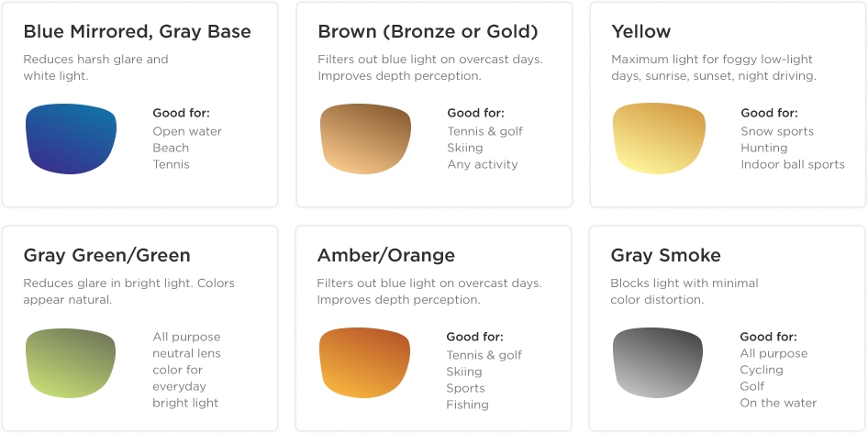Select the Yellow card heading
The width and height of the screenshot is (868, 433).
(640, 31)
